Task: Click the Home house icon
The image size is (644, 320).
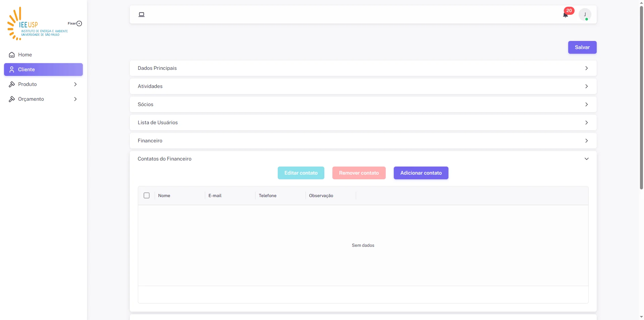Action: click(x=12, y=55)
